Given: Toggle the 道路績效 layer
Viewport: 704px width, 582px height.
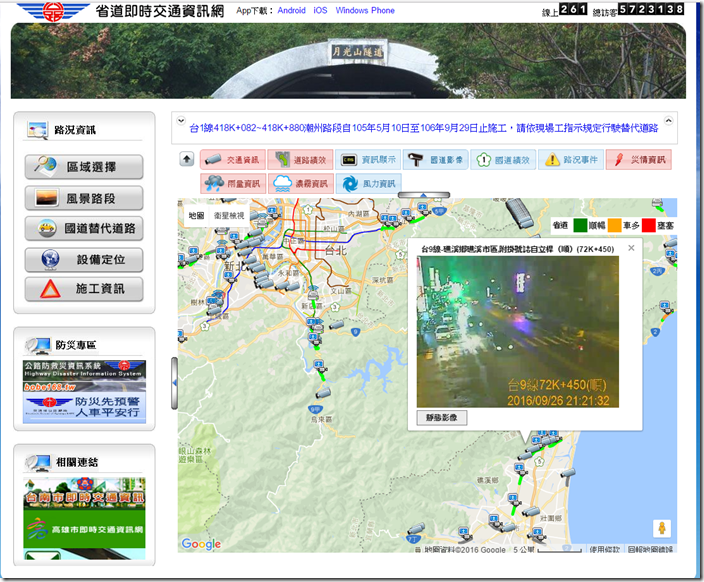Looking at the screenshot, I should (x=300, y=159).
